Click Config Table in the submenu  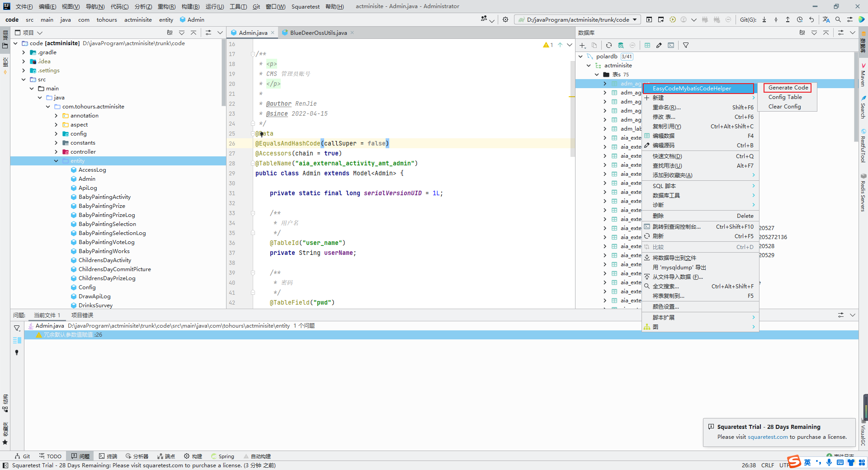[x=785, y=97]
